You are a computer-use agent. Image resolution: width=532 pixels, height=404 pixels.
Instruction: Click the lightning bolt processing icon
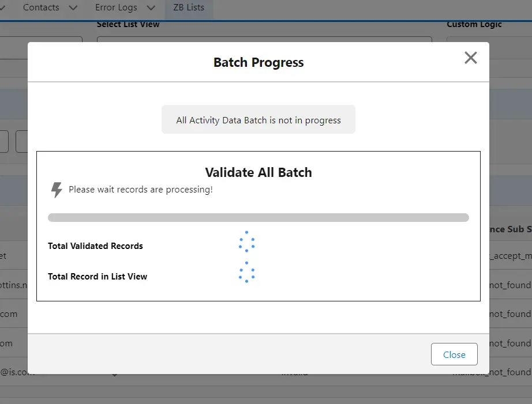[x=57, y=190]
